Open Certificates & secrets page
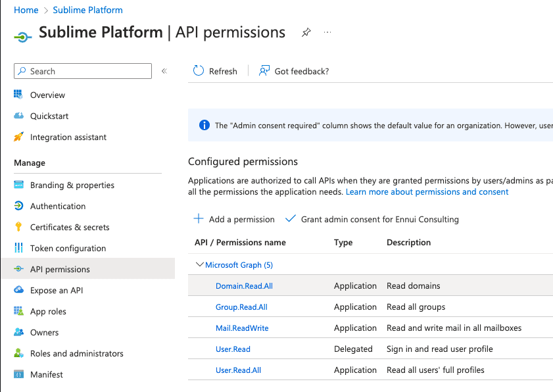This screenshot has height=392, width=553. 70,227
